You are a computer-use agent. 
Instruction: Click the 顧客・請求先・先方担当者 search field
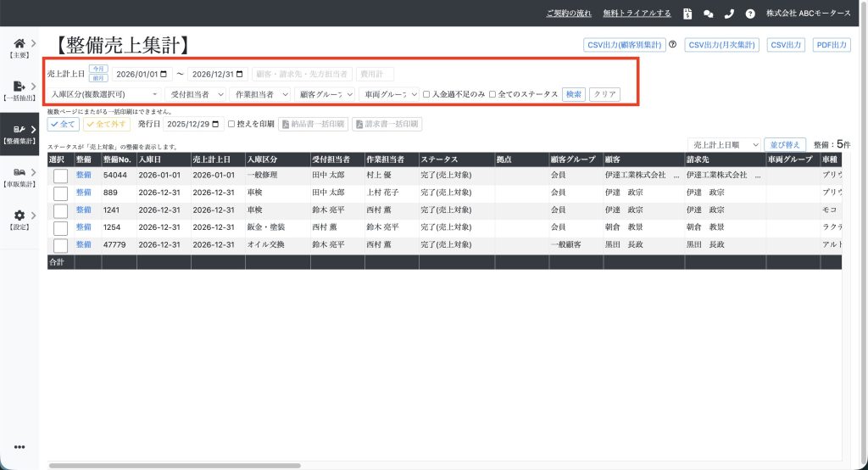302,75
